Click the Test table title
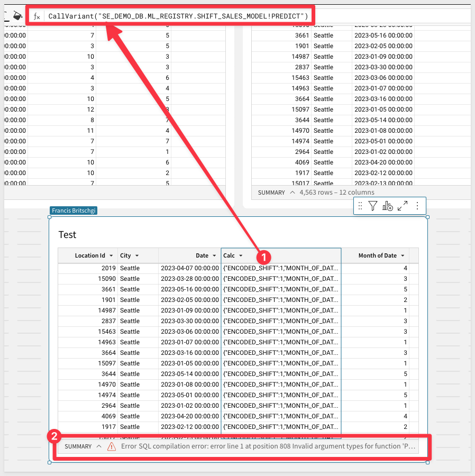The height and width of the screenshot is (476, 475). coord(67,235)
